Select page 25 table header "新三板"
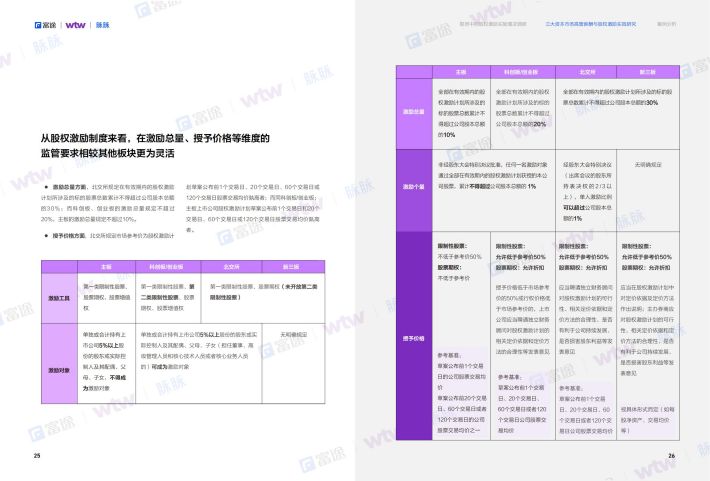 (x=293, y=267)
